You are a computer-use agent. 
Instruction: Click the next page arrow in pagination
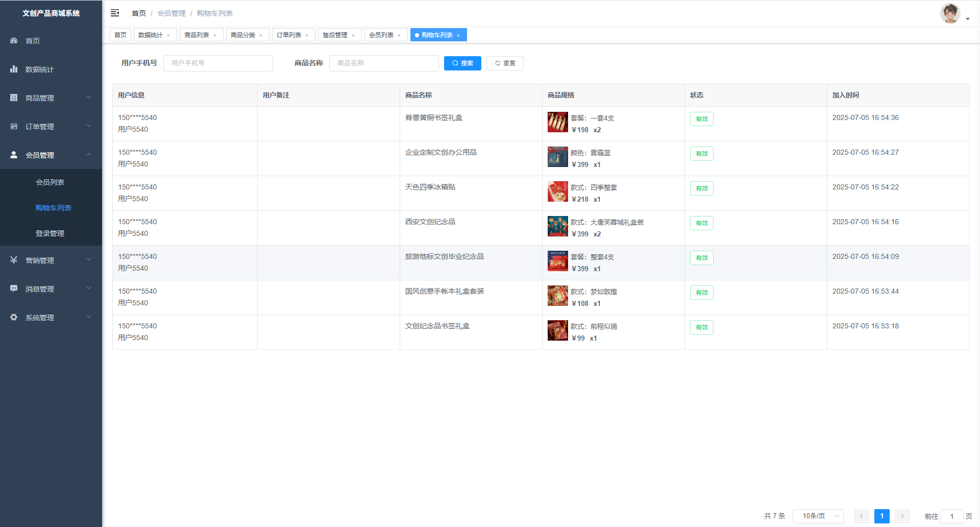[902, 516]
